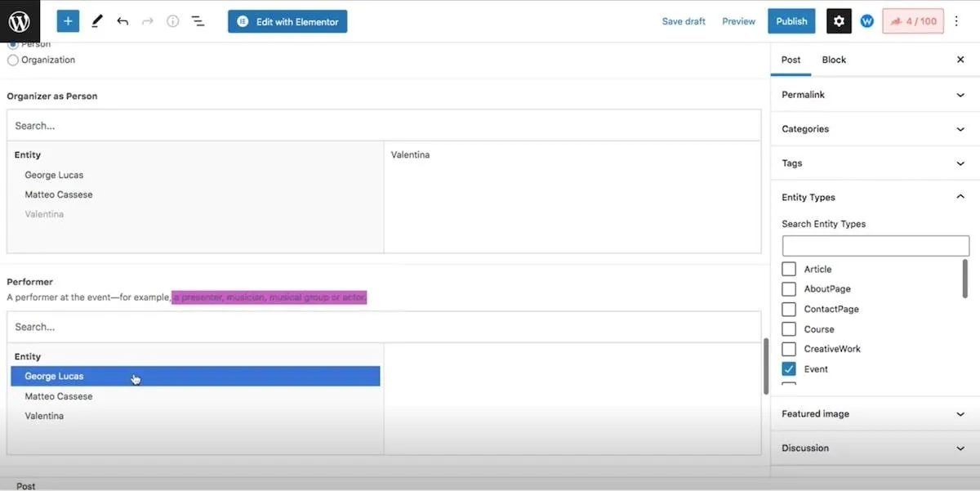This screenshot has height=491, width=980.
Task: Check the CreativeWork entity type
Action: click(x=789, y=349)
